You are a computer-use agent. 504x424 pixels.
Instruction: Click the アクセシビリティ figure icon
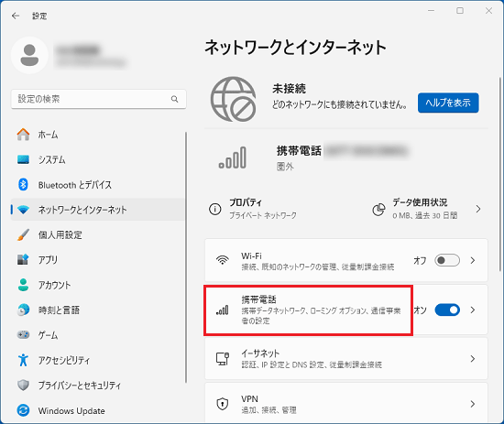point(23,360)
